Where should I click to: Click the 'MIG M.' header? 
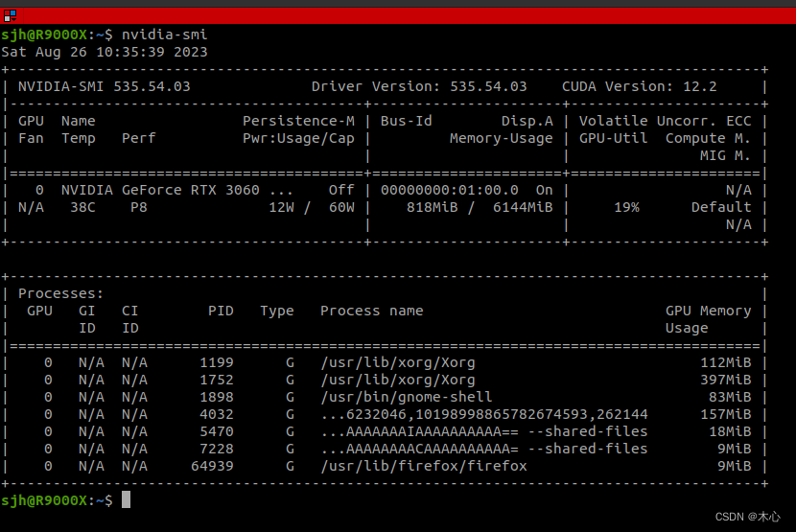pos(725,156)
